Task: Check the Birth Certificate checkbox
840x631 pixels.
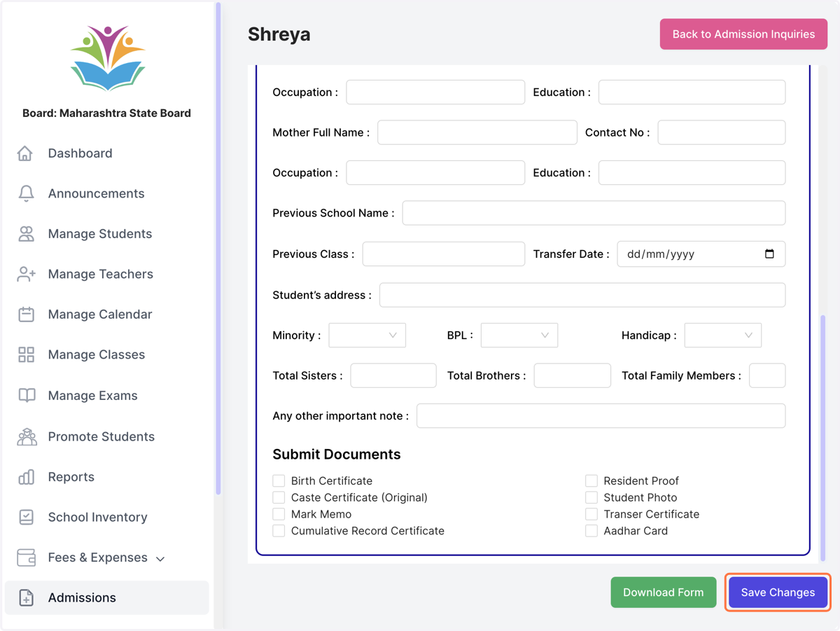Action: coord(279,481)
